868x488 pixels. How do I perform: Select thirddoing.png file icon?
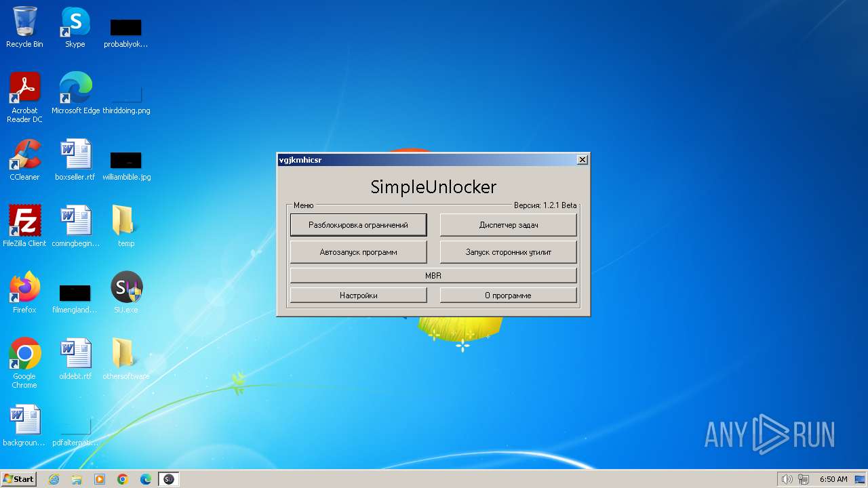point(126,98)
